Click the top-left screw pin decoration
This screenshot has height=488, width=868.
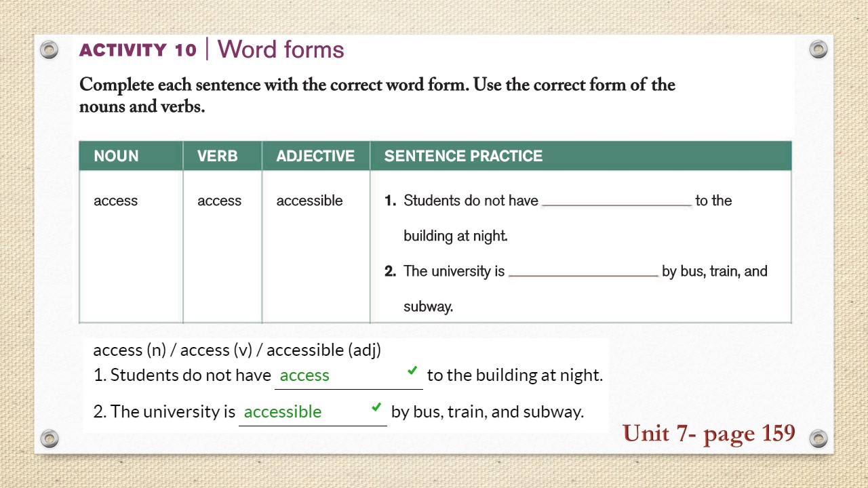(50, 49)
